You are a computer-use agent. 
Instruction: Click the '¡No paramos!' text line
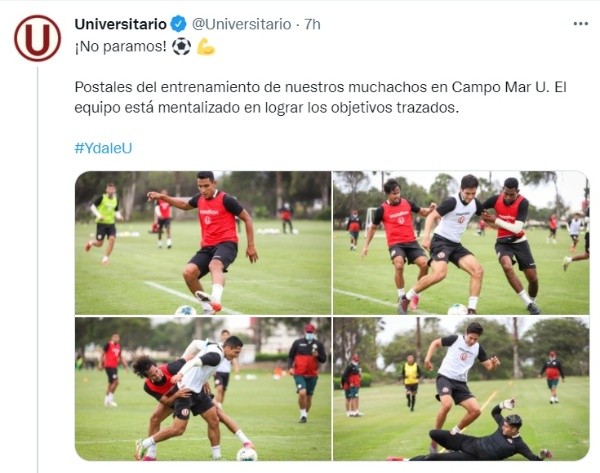121,47
